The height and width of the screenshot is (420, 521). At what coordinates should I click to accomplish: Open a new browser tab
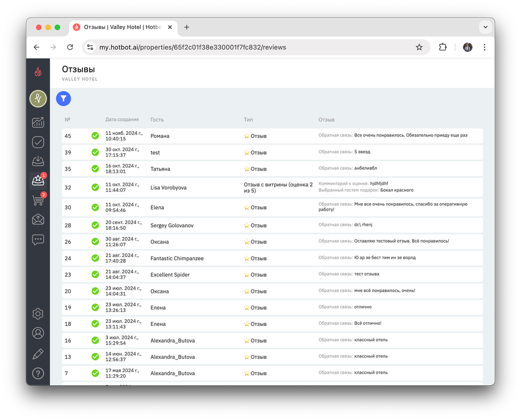click(x=187, y=27)
